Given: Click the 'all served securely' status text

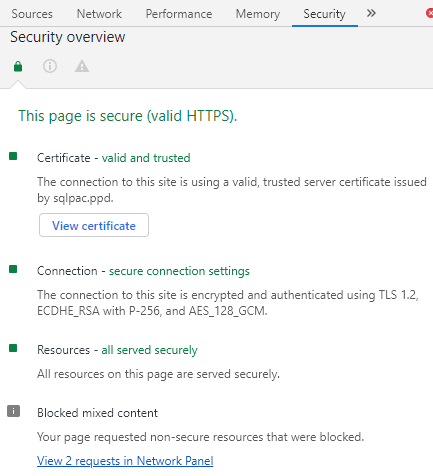Looking at the screenshot, I should click(149, 350).
